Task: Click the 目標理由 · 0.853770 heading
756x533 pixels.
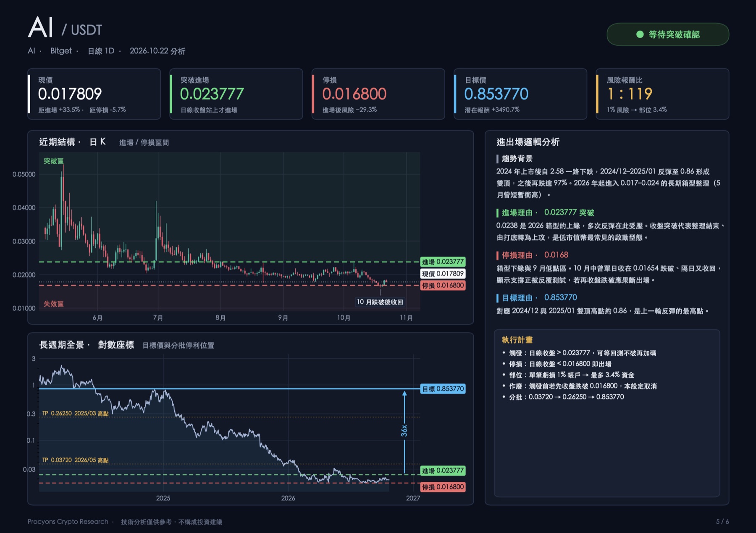Action: click(539, 298)
